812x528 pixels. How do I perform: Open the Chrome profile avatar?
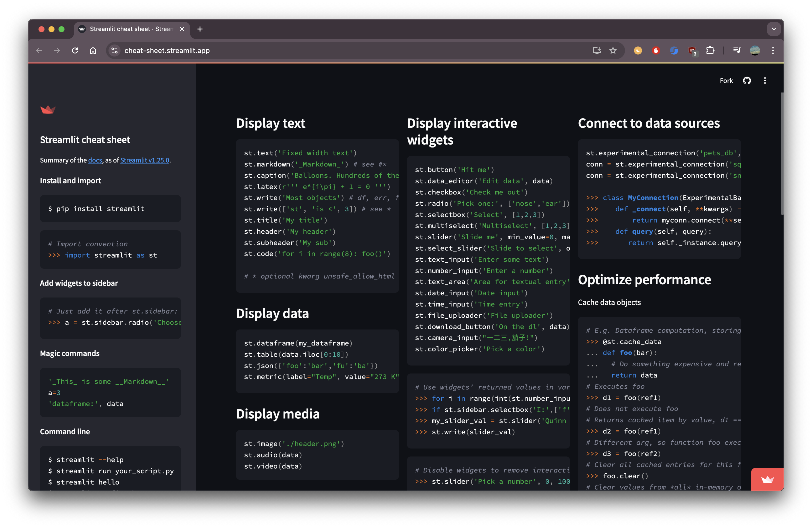point(755,50)
